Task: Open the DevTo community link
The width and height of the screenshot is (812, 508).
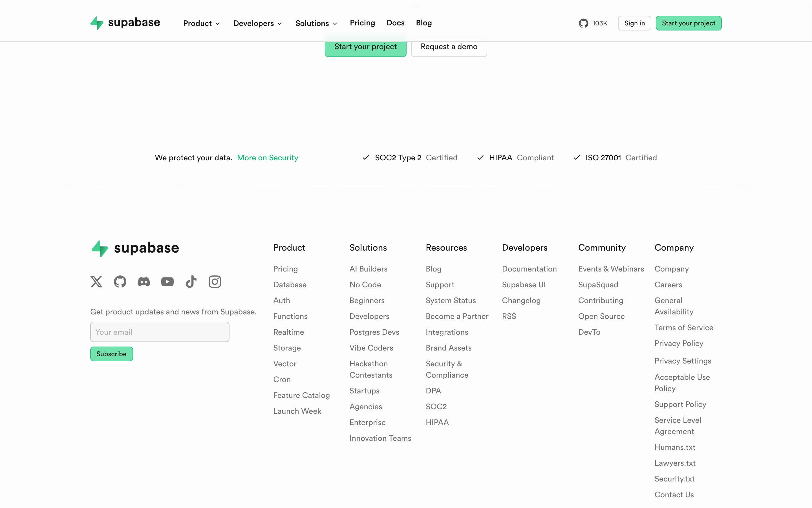Action: tap(589, 332)
